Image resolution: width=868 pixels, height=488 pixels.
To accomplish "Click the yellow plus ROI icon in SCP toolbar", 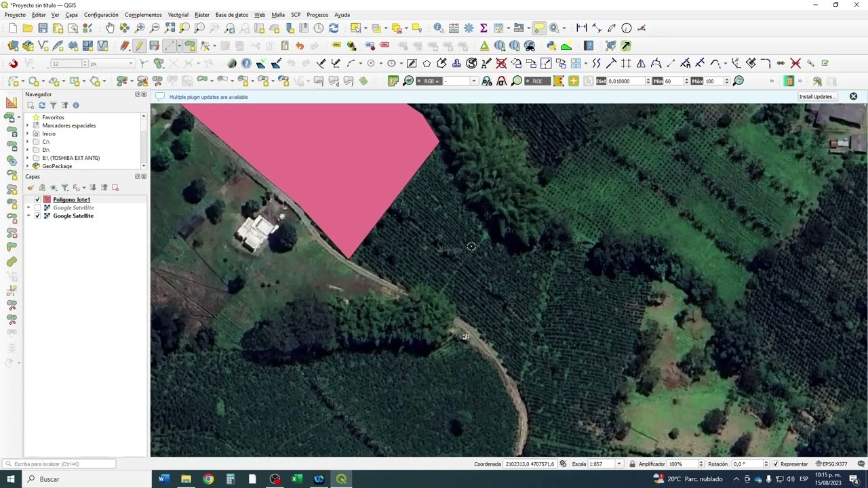I will 574,81.
